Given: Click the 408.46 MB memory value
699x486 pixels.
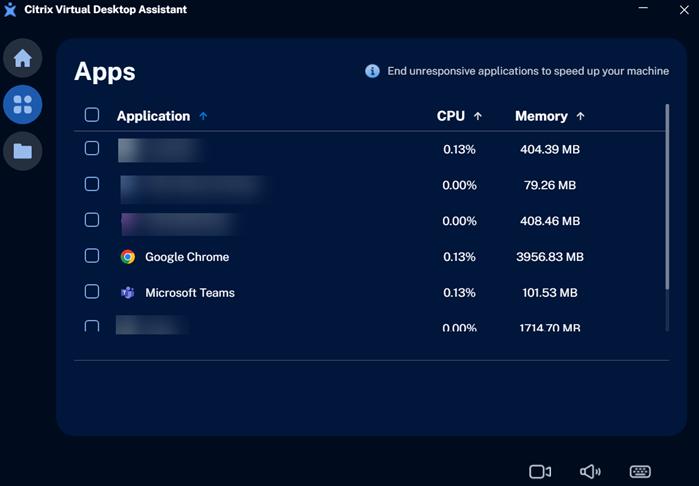Looking at the screenshot, I should click(x=550, y=221).
